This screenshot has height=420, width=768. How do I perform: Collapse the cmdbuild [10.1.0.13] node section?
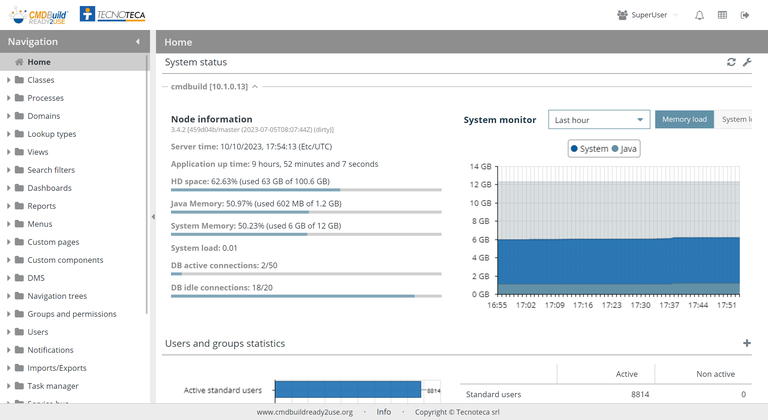pos(255,87)
